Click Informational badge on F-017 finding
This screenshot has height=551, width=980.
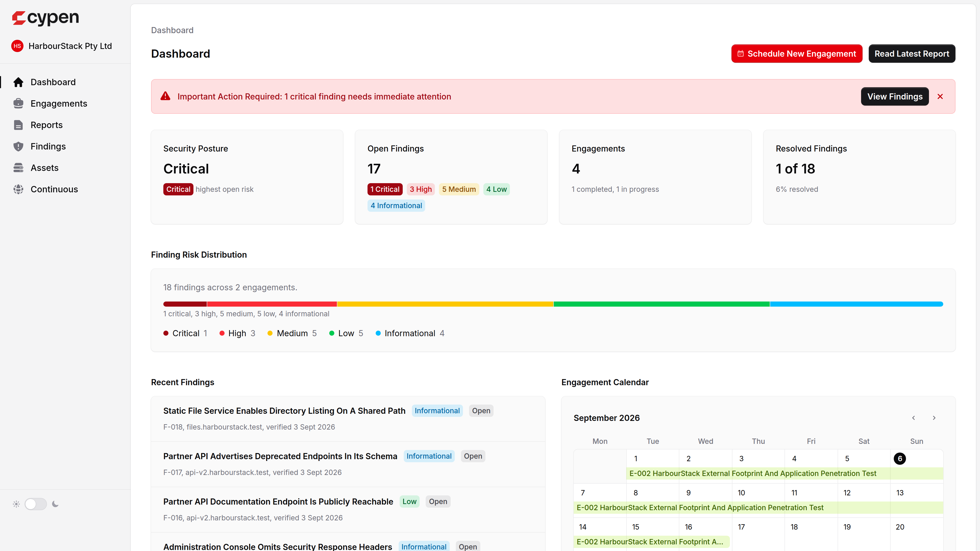tap(429, 456)
